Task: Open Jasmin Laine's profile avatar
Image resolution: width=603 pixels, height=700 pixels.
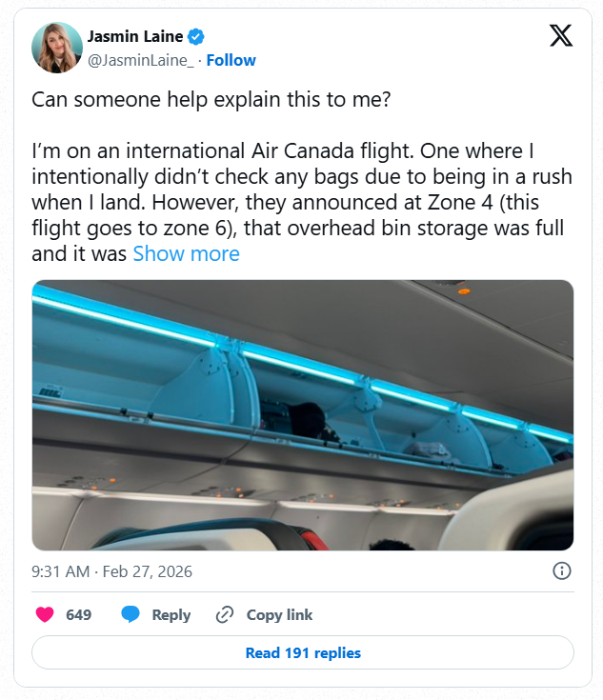Action: [x=56, y=48]
